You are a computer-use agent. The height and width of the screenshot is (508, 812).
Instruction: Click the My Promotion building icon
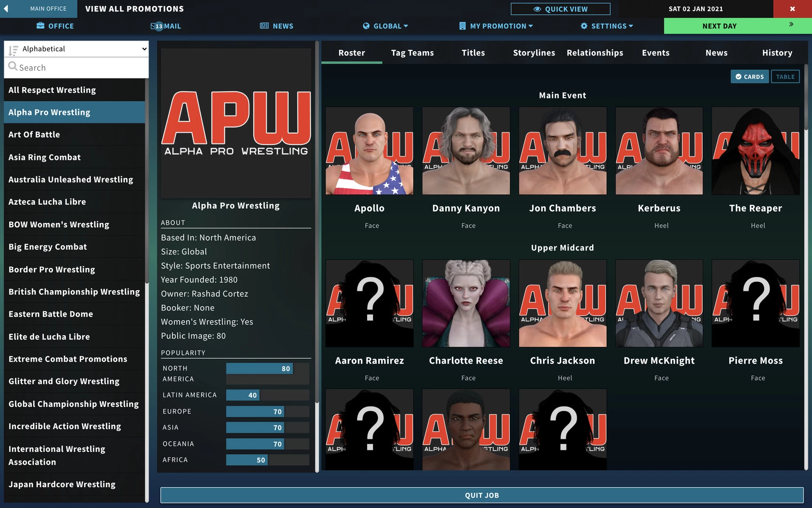462,26
